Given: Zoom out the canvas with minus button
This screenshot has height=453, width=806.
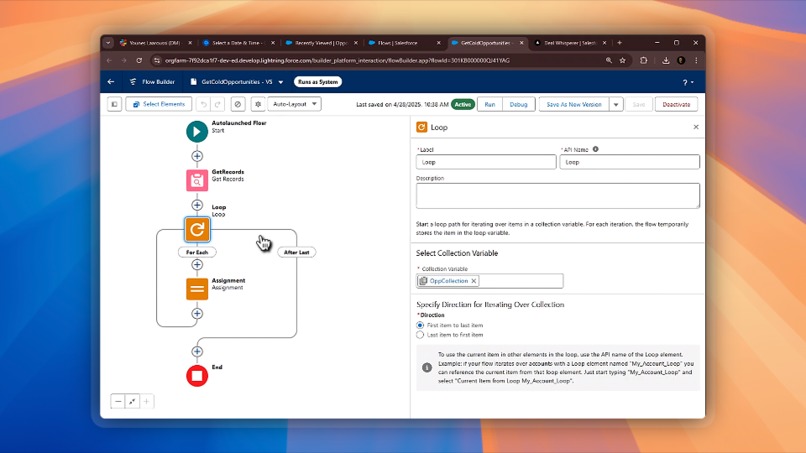Looking at the screenshot, I should [x=118, y=401].
